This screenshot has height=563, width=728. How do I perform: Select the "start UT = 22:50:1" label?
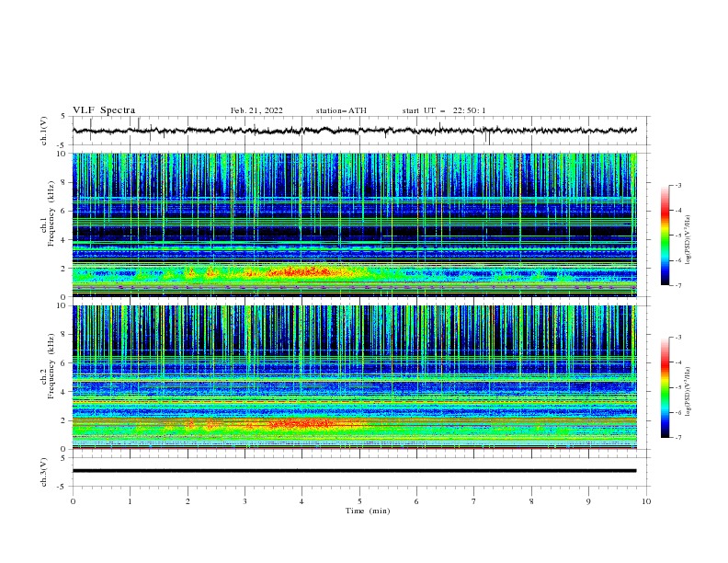(x=444, y=110)
